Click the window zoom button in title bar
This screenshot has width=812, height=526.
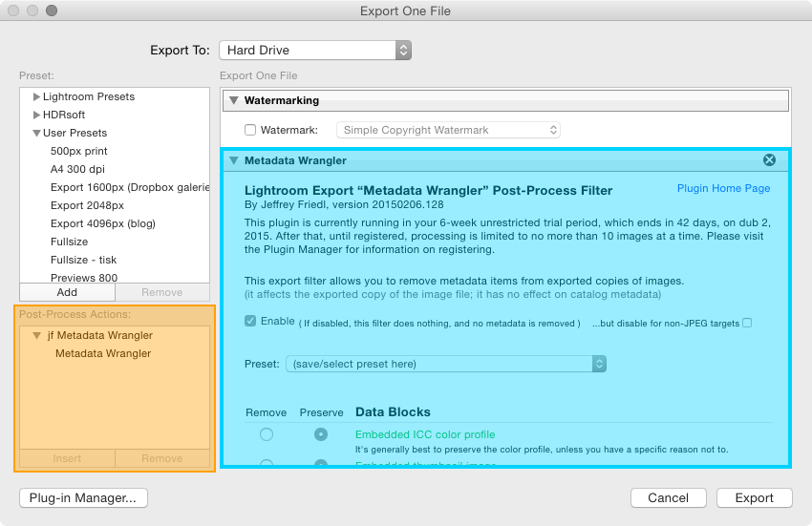(52, 11)
